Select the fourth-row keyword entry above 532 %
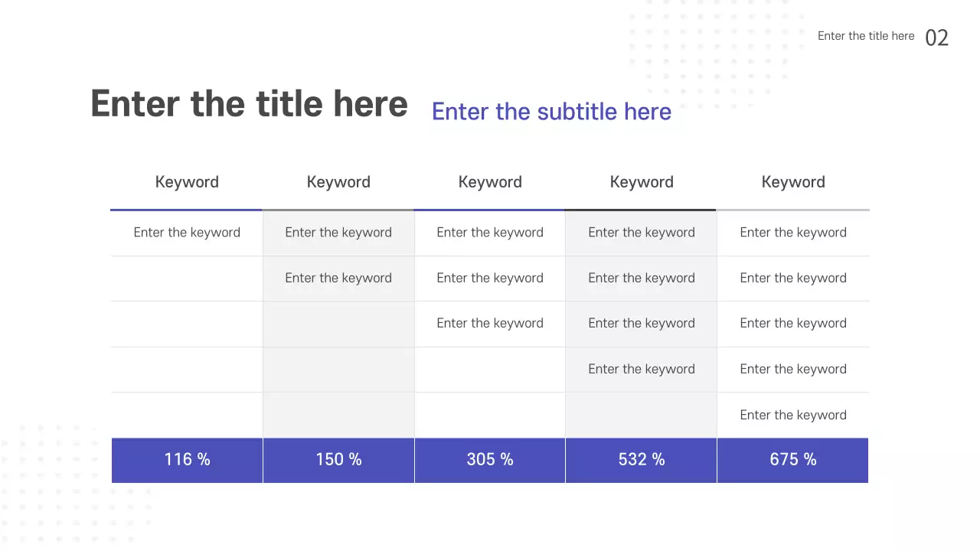 pyautogui.click(x=642, y=369)
